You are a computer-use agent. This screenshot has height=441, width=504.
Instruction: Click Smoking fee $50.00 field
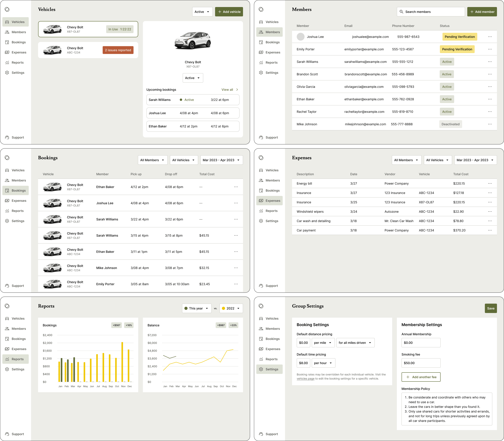(x=421, y=363)
